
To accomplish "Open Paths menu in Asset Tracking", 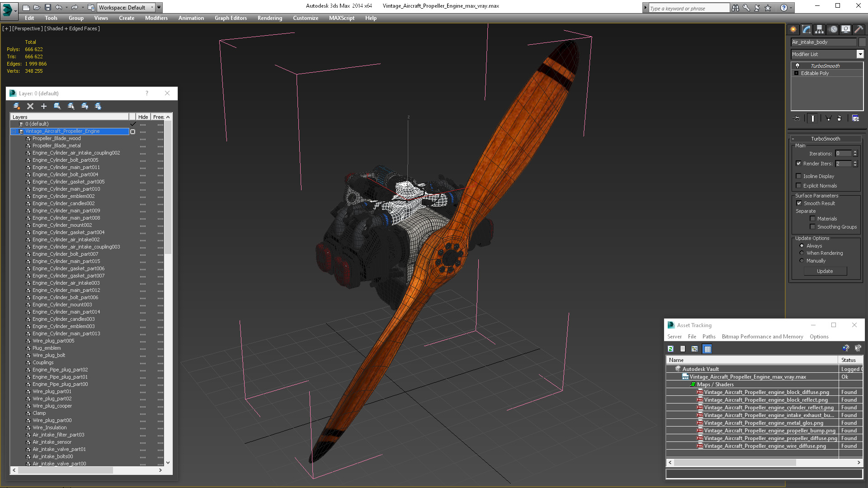I will [709, 337].
